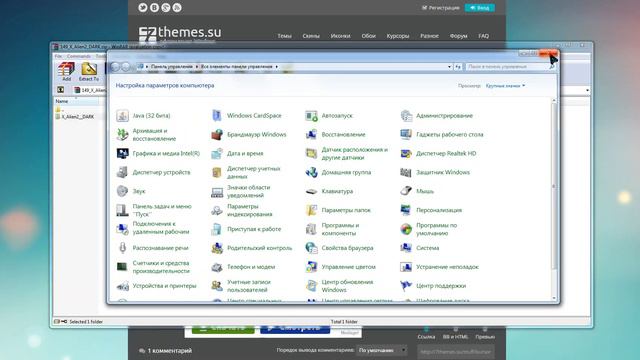This screenshot has height=360, width=640.
Task: Click Программы и компоненты link
Action: [x=340, y=229]
